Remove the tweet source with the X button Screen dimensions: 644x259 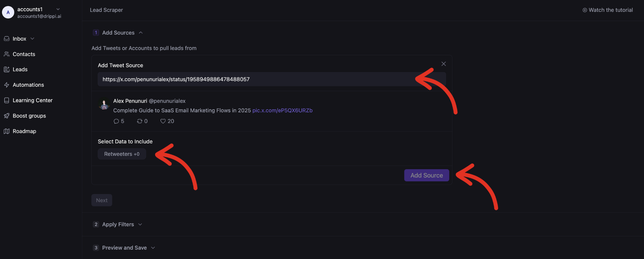pos(443,63)
